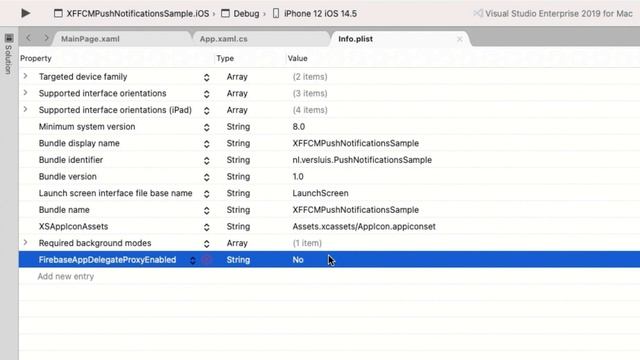Screen dimensions: 640x360
Task: Edit Bundle identifier value nl.versluis.PushNotificationsSample
Action: point(362,160)
